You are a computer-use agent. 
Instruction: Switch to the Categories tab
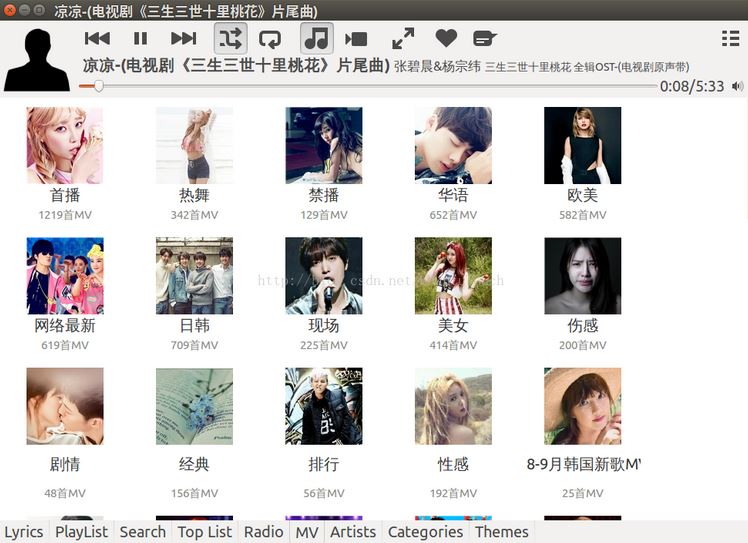coord(426,532)
